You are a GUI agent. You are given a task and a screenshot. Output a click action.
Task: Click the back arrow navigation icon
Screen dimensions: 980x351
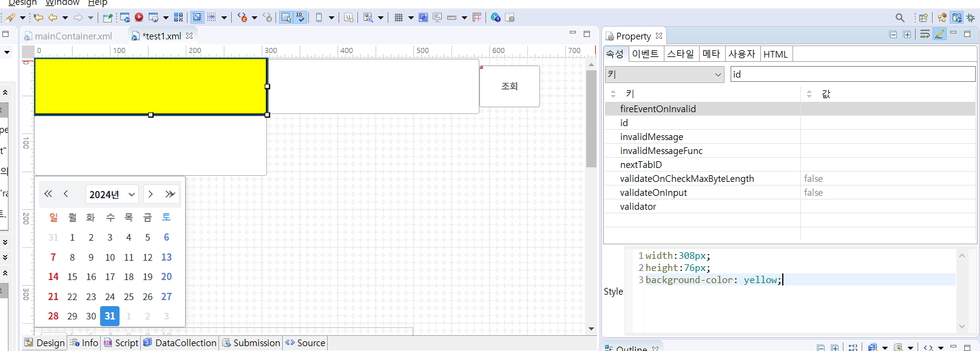click(x=53, y=18)
